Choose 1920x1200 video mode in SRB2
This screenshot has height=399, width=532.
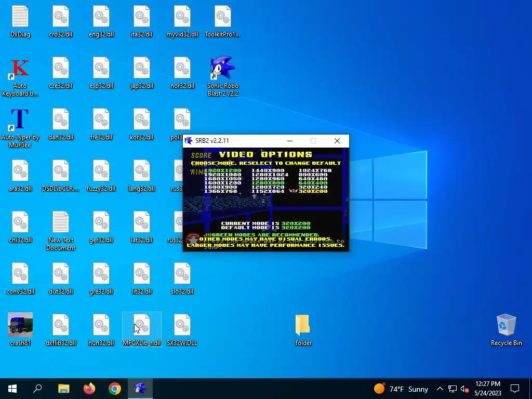click(x=222, y=170)
